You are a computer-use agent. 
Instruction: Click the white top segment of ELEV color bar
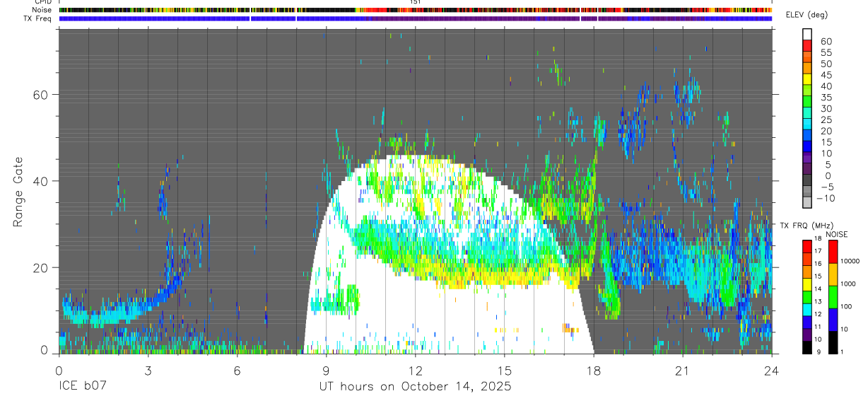[x=808, y=35]
